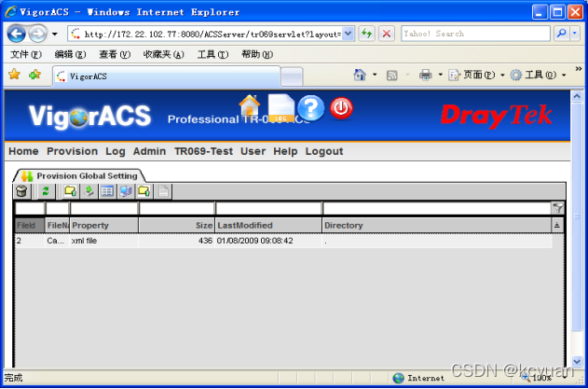Open the 工具(T) menu in menu bar
588x389 pixels.
point(212,55)
